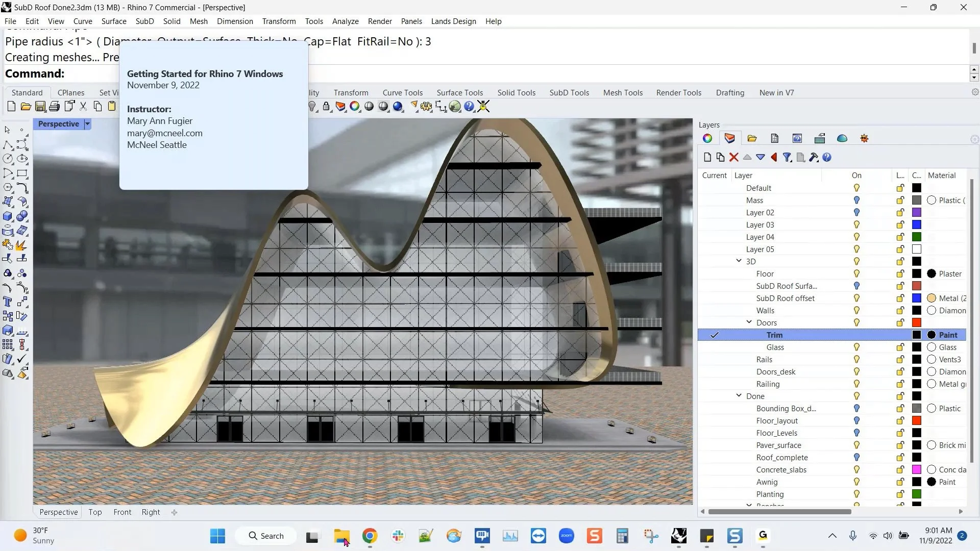Image resolution: width=980 pixels, height=551 pixels.
Task: Open the Sun panel icon tab
Action: click(x=864, y=138)
